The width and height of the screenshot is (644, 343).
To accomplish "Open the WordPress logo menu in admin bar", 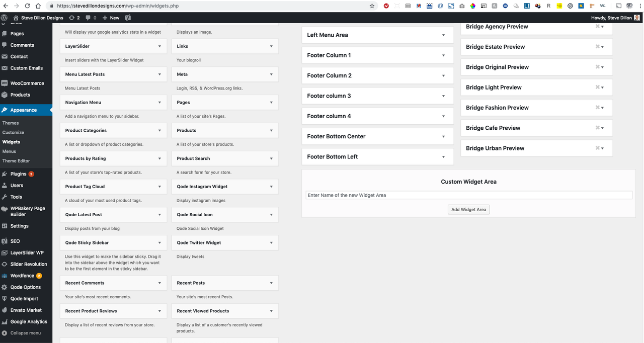I will [5, 18].
